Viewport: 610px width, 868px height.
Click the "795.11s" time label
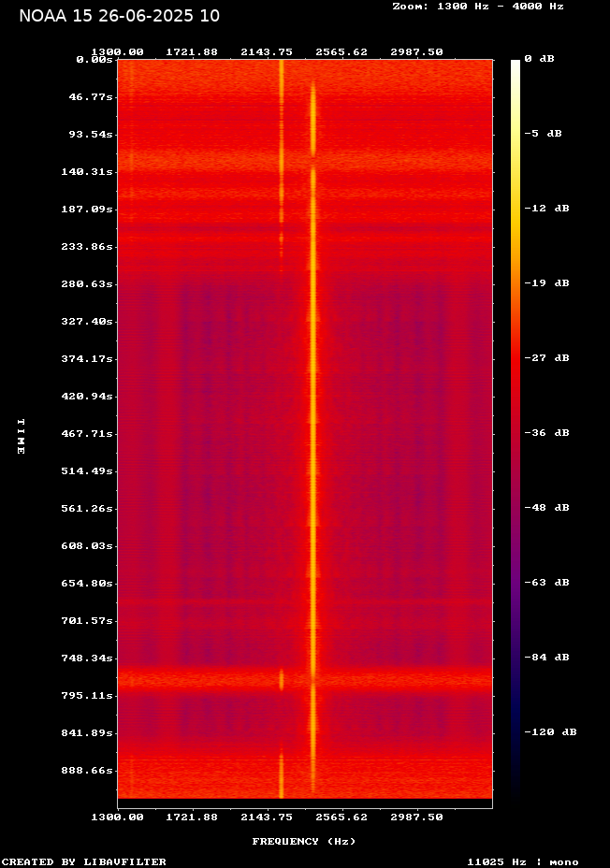pyautogui.click(x=87, y=695)
